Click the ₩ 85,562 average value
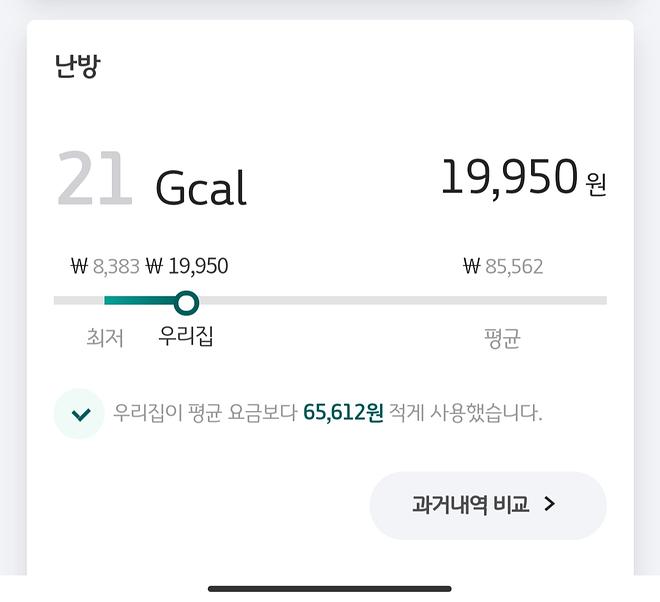 (503, 267)
